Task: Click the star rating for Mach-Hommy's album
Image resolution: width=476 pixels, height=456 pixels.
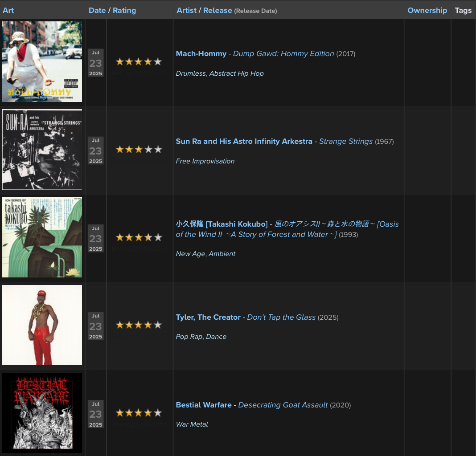Action: [139, 62]
